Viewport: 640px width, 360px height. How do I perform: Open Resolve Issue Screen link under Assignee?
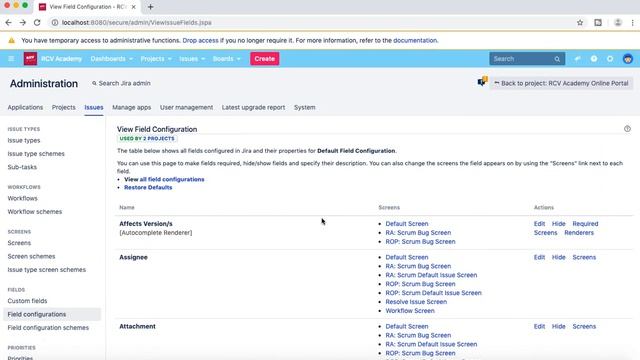click(x=416, y=302)
